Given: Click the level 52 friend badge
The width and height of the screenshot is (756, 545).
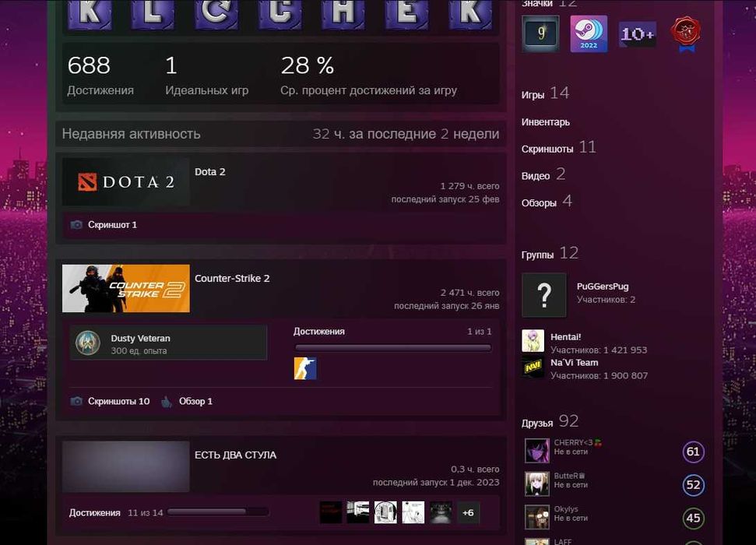Looking at the screenshot, I should point(693,485).
